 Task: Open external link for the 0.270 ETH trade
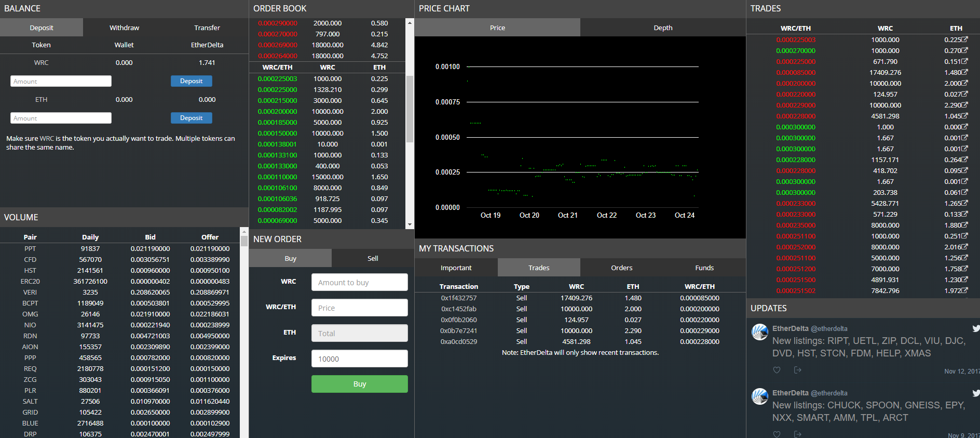click(964, 50)
